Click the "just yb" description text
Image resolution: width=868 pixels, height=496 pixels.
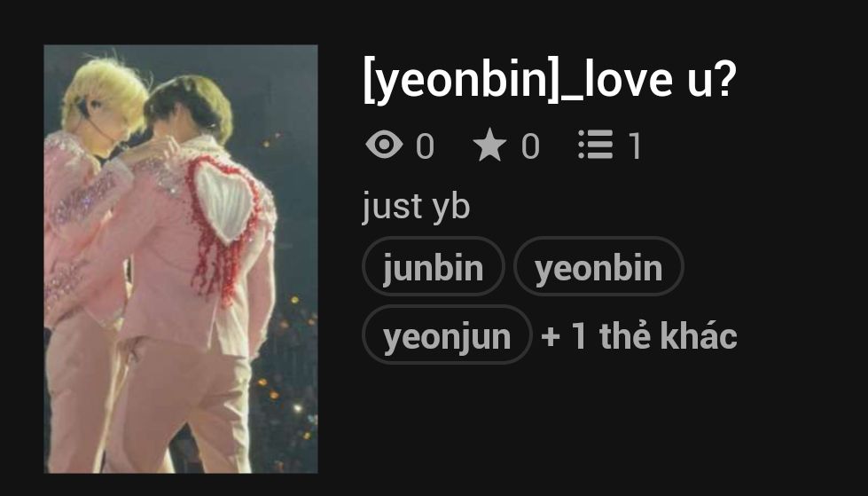click(416, 207)
